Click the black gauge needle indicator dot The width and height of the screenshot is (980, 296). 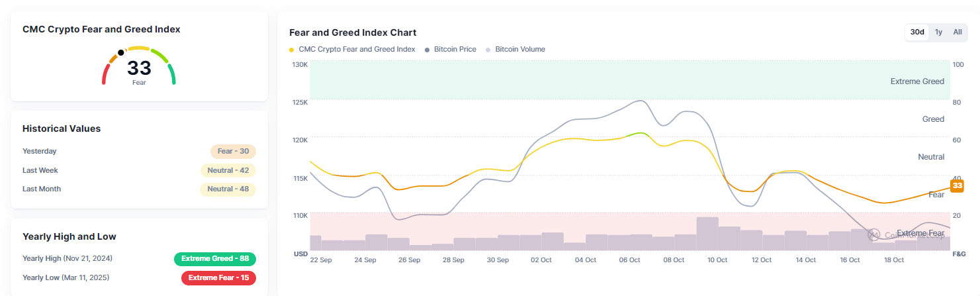(x=120, y=52)
